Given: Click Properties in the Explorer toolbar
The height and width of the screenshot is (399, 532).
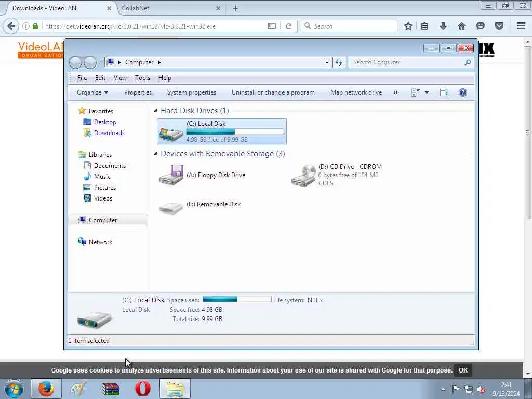Looking at the screenshot, I should click(x=138, y=92).
